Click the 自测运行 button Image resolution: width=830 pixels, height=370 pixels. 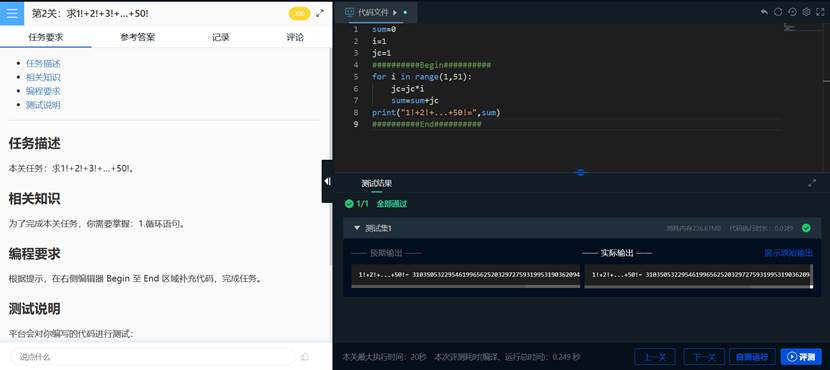(x=752, y=357)
